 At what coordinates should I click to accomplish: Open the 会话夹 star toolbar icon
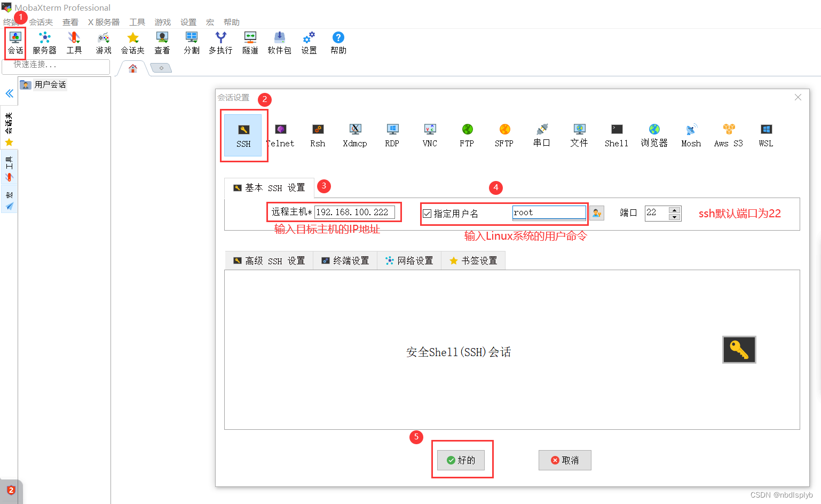pos(133,43)
